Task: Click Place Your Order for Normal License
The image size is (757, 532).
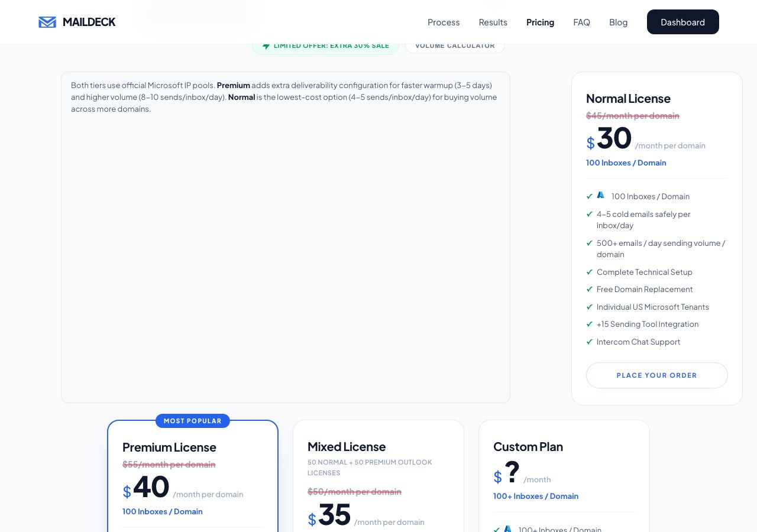Action: point(657,375)
